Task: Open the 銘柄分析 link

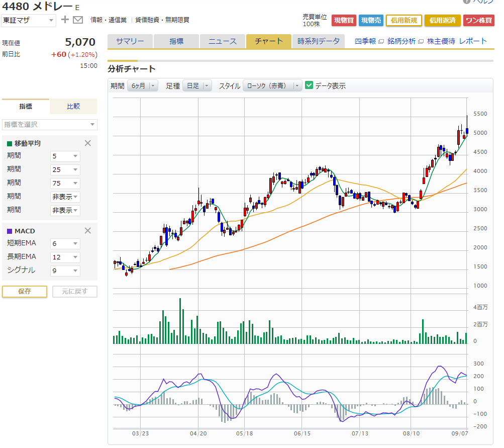Action: point(401,42)
